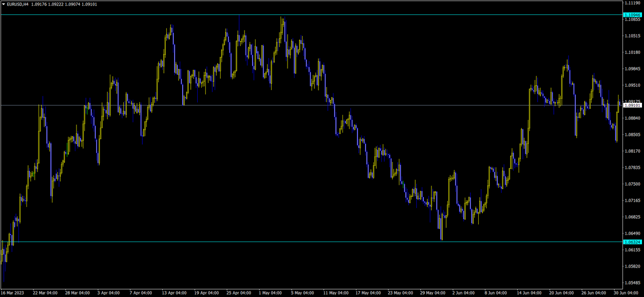Screen dimensions: 644x297
Task: Click the 1.09510 price scale label
Action: (633, 85)
